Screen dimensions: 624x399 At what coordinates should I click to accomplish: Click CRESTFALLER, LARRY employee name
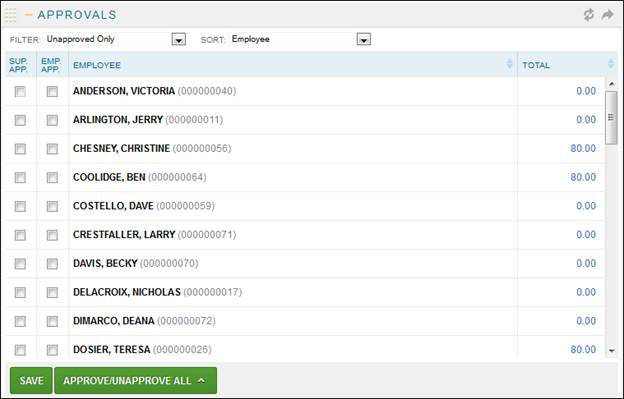(x=124, y=234)
